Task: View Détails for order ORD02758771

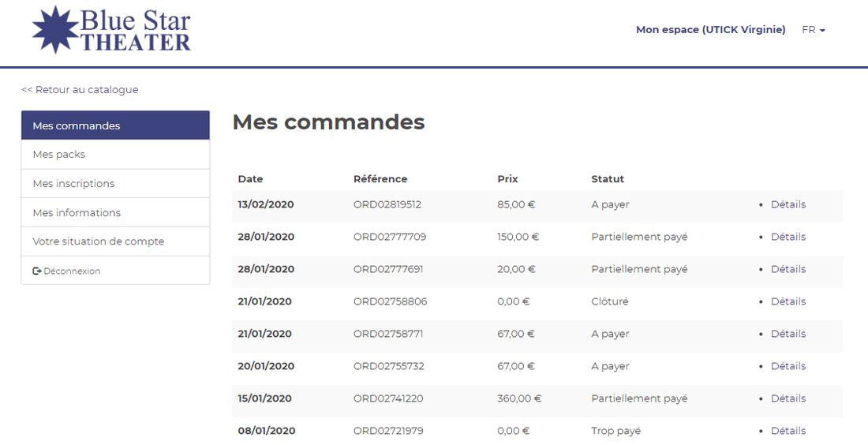Action: [788, 334]
